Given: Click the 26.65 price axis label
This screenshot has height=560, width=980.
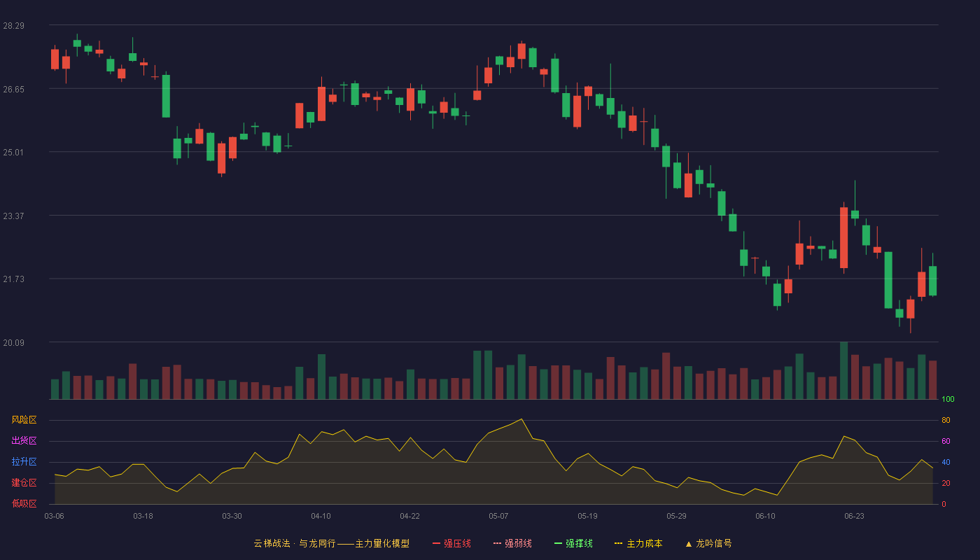Looking at the screenshot, I should (13, 89).
